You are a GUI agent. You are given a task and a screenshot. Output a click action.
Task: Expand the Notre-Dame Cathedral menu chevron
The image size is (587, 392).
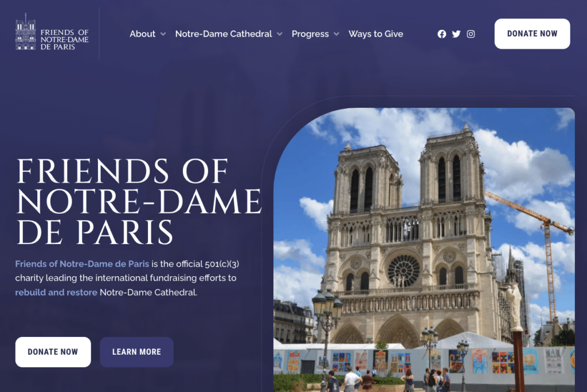pos(280,34)
